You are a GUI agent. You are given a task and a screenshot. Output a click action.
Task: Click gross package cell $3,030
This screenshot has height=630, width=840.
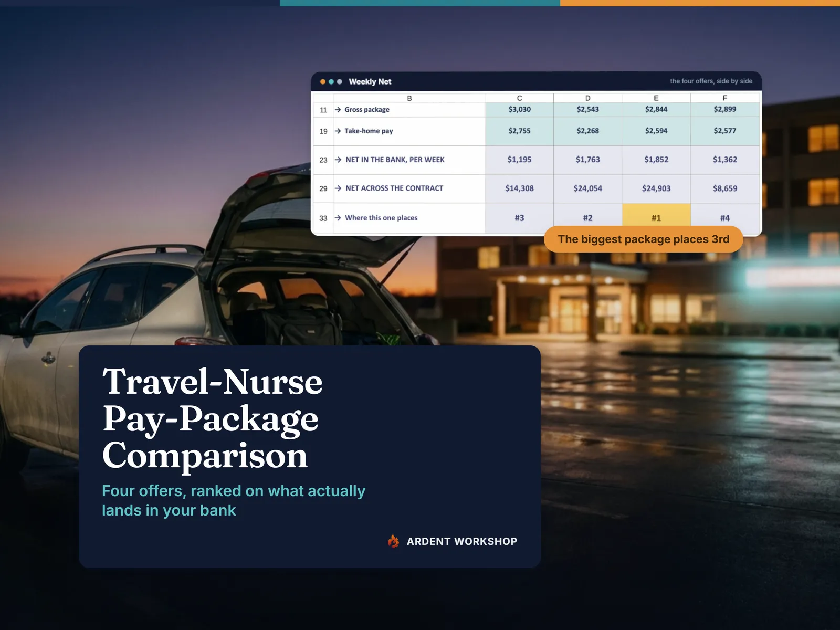(x=519, y=109)
